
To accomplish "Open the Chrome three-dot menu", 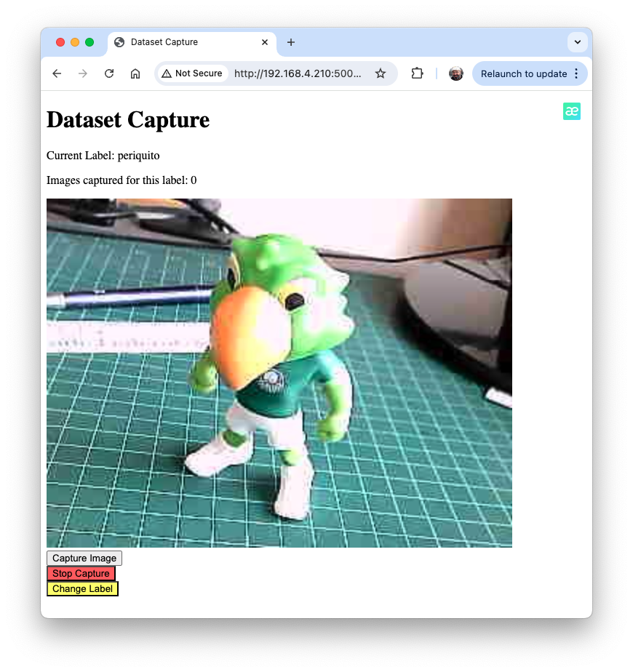I will pos(576,73).
